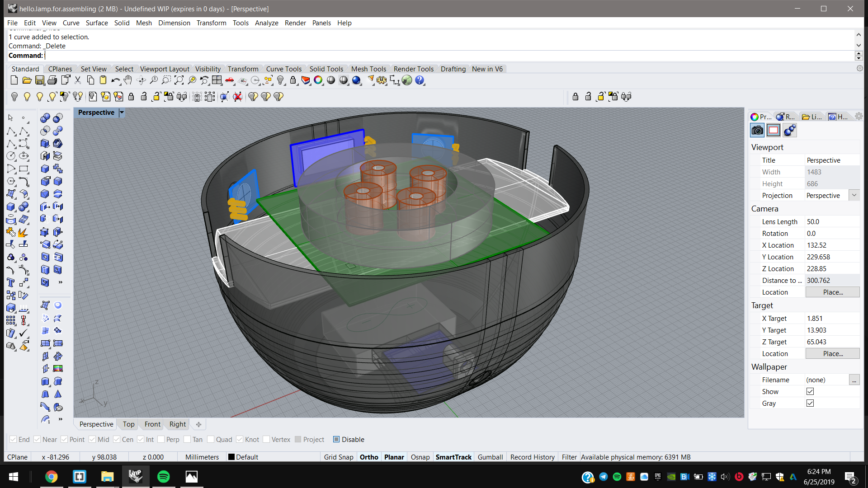
Task: Click the Save file icon
Action: point(40,80)
